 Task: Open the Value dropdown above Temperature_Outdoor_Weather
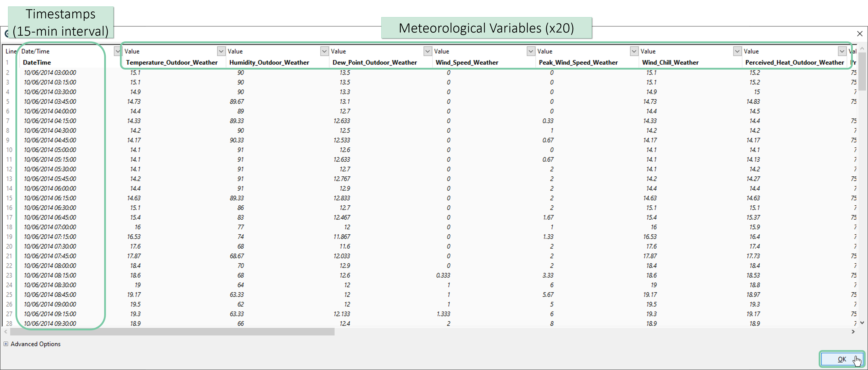click(221, 51)
